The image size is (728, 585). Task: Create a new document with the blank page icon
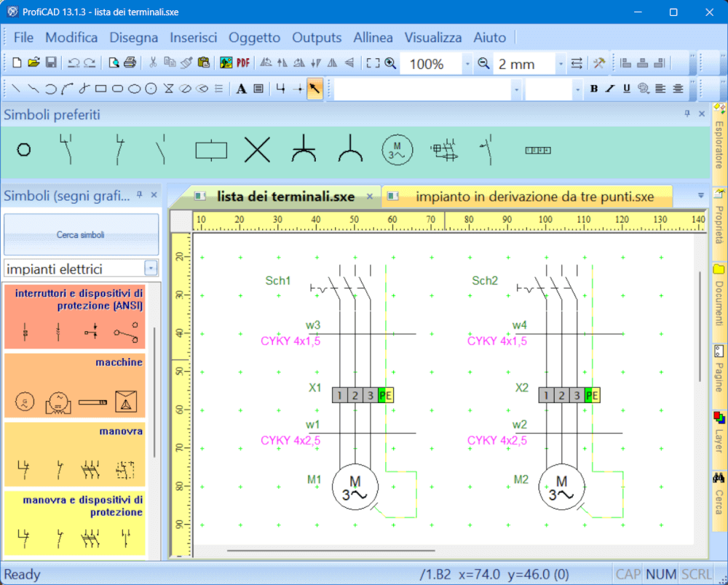pos(17,63)
